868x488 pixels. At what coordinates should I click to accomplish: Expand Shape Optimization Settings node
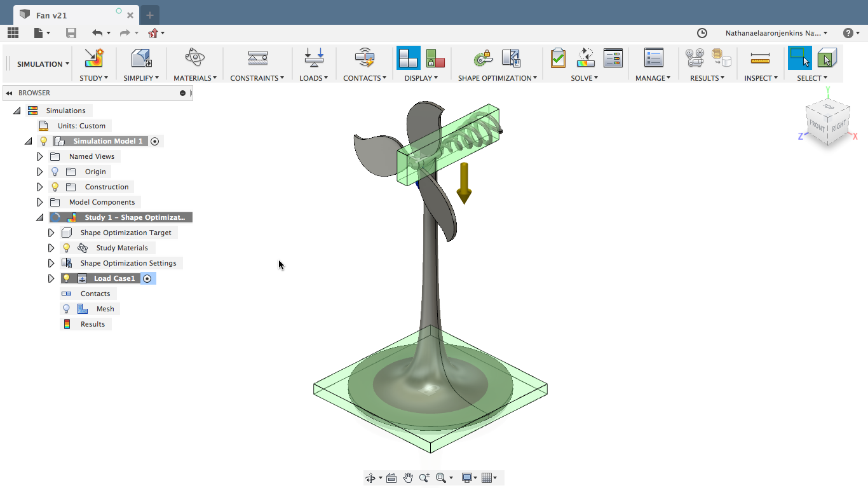[51, 263]
